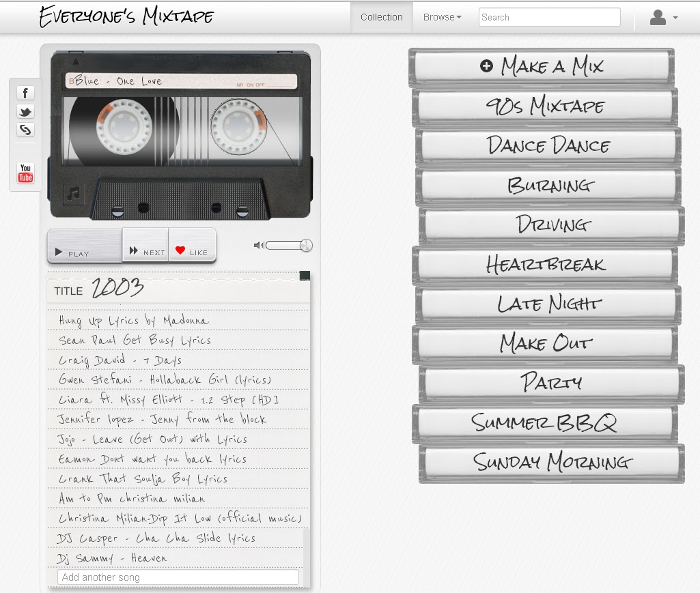
Task: Open the Browse dropdown
Action: (x=441, y=17)
